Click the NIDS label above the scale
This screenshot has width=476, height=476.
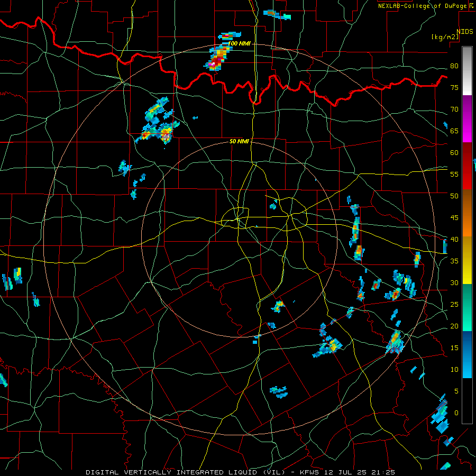coord(465,32)
